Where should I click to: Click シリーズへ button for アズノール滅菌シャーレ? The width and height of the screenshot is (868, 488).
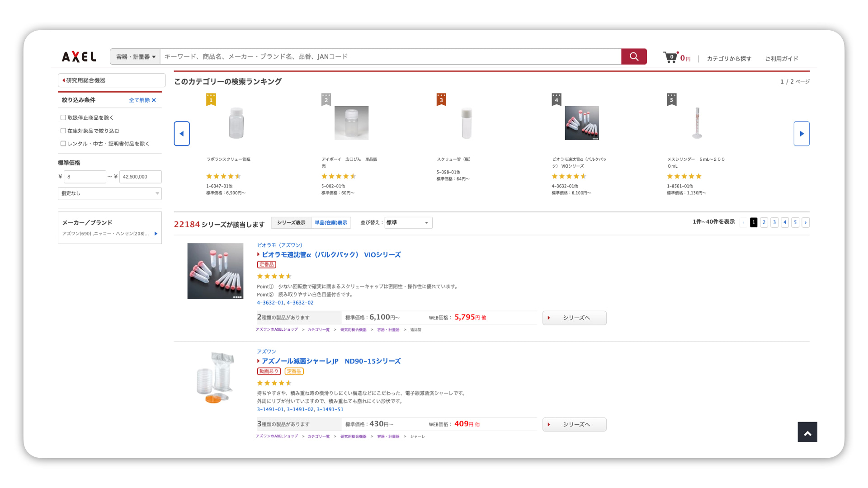574,424
